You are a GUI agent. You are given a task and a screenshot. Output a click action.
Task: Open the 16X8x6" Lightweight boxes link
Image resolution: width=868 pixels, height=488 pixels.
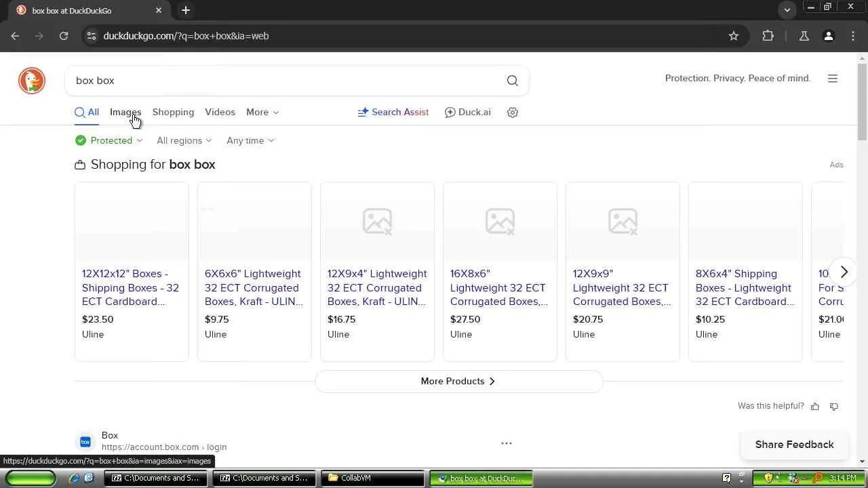tap(499, 287)
